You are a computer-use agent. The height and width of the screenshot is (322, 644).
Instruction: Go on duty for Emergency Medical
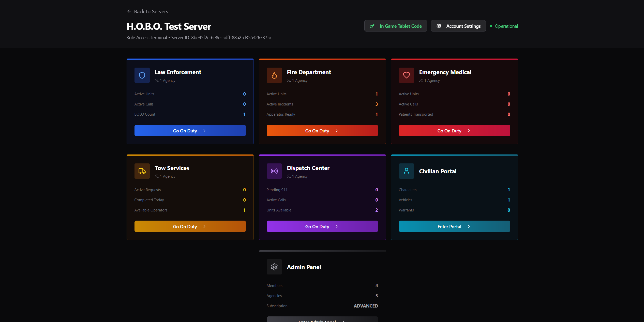click(454, 131)
